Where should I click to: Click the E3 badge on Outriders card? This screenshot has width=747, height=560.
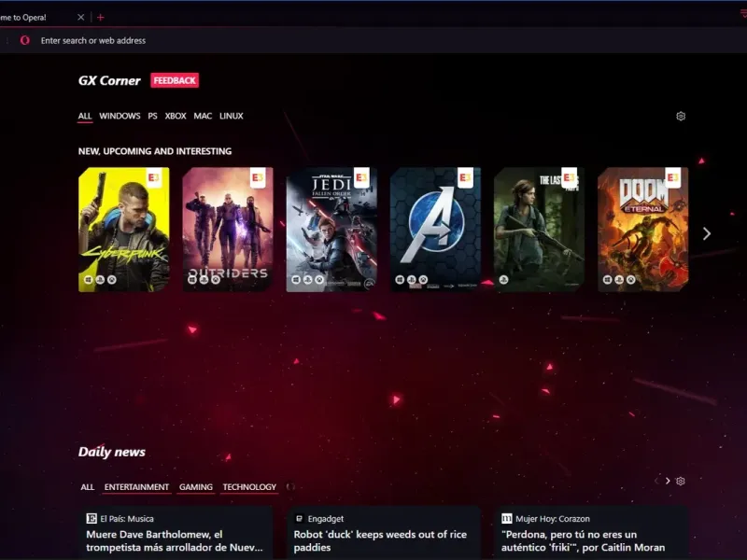258,177
